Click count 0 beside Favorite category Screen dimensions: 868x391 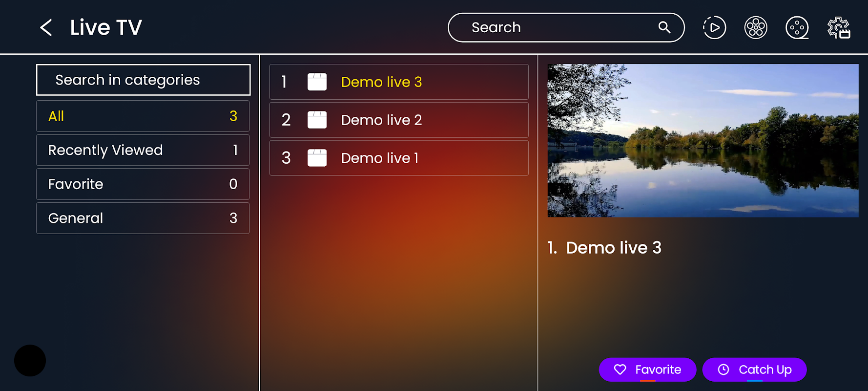(x=233, y=184)
